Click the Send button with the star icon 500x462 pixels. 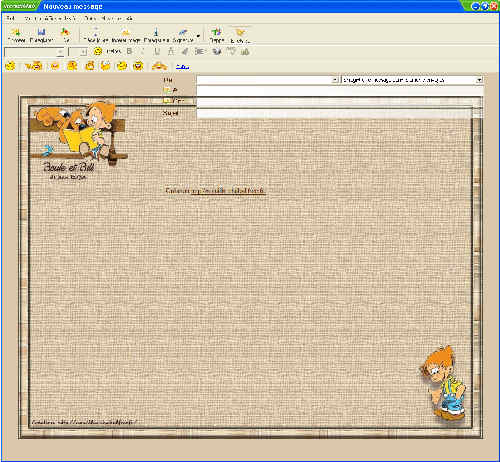16,35
